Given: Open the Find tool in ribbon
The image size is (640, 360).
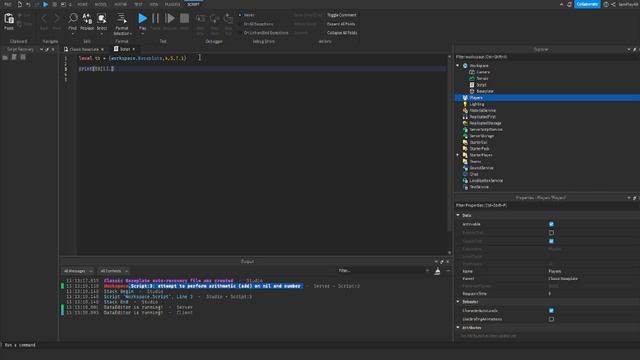Looking at the screenshot, I should (73, 18).
